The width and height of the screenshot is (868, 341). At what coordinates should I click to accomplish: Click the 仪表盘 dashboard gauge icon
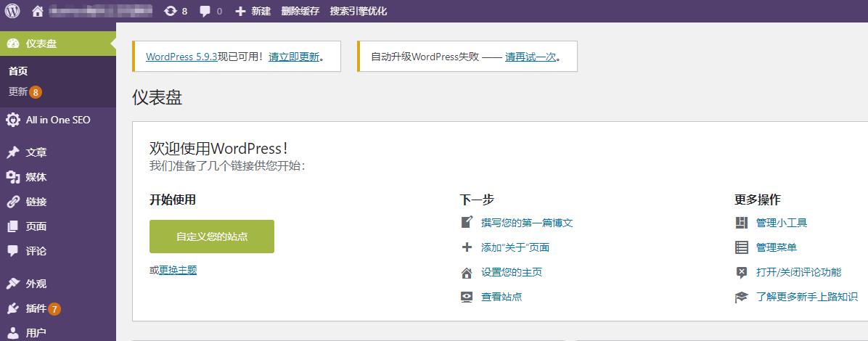coord(13,44)
